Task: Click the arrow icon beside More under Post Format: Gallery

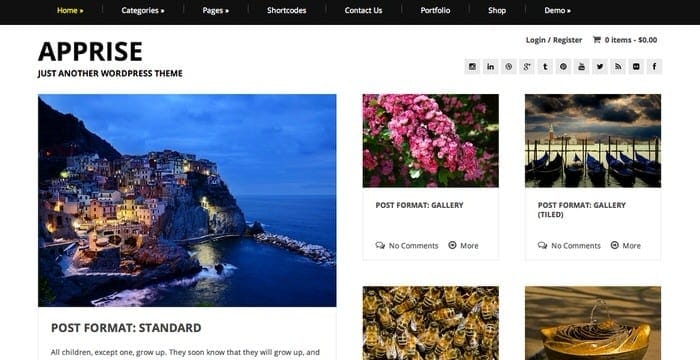Action: click(452, 245)
